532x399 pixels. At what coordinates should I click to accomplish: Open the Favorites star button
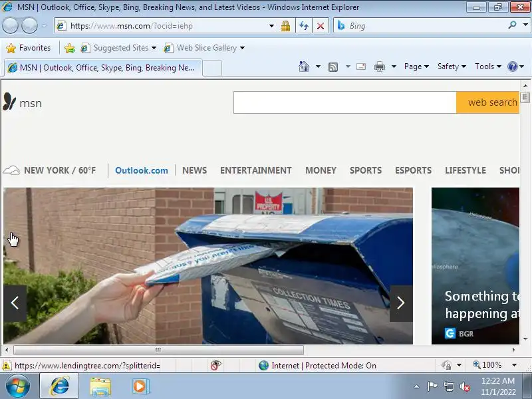pos(28,48)
